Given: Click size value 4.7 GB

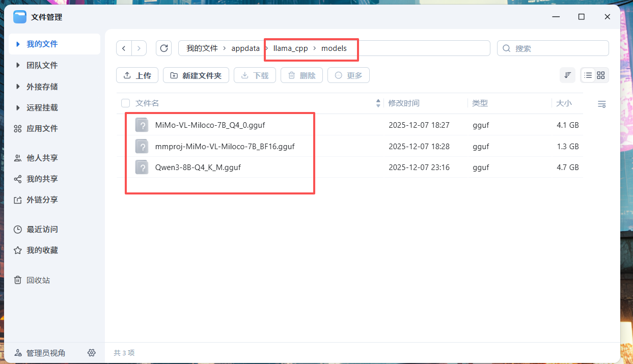Looking at the screenshot, I should click(x=568, y=167).
